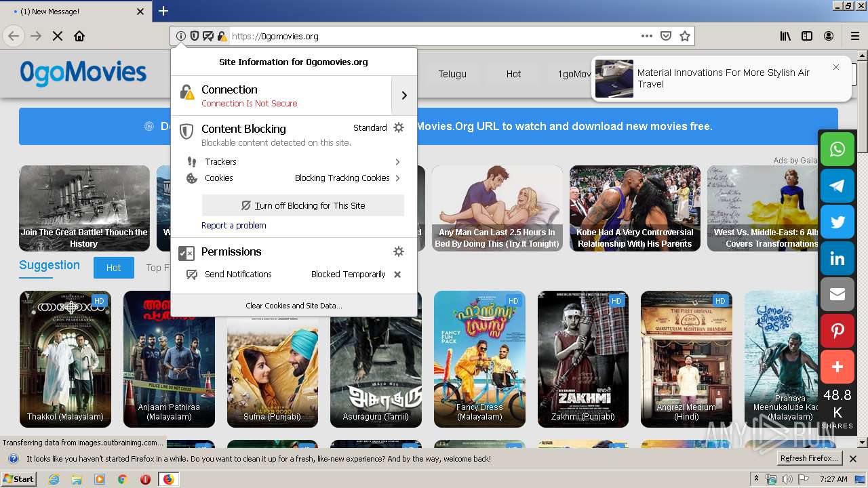Click the site information (i) icon
The height and width of the screenshot is (488, 868).
[x=181, y=36]
